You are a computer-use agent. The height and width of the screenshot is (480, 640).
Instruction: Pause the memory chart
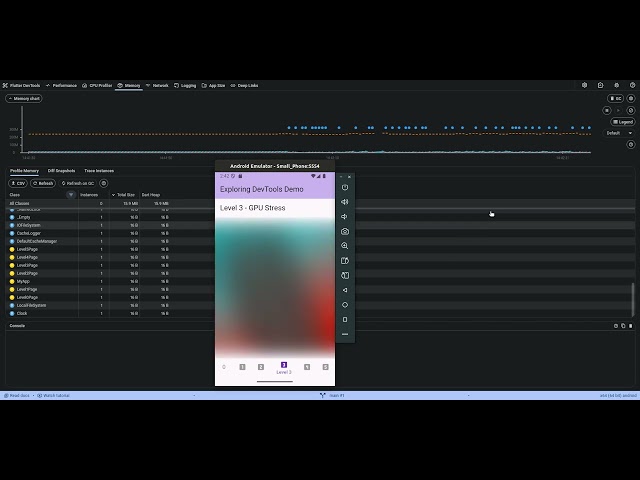coord(607,110)
